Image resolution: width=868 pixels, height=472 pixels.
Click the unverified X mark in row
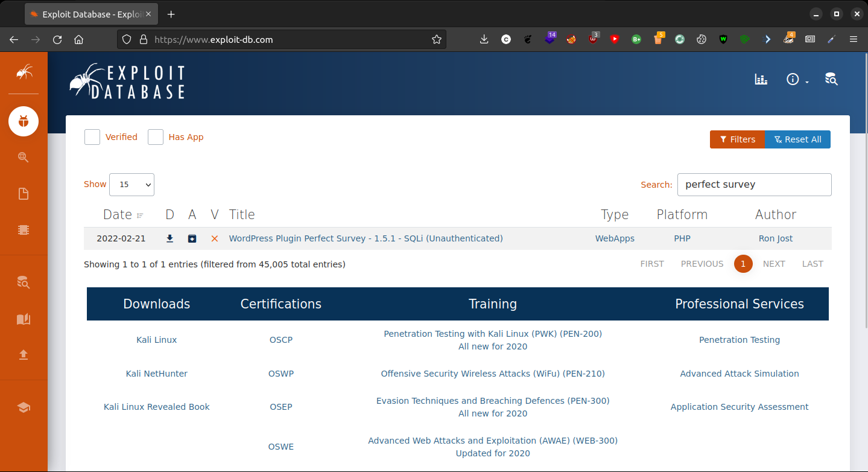point(215,238)
